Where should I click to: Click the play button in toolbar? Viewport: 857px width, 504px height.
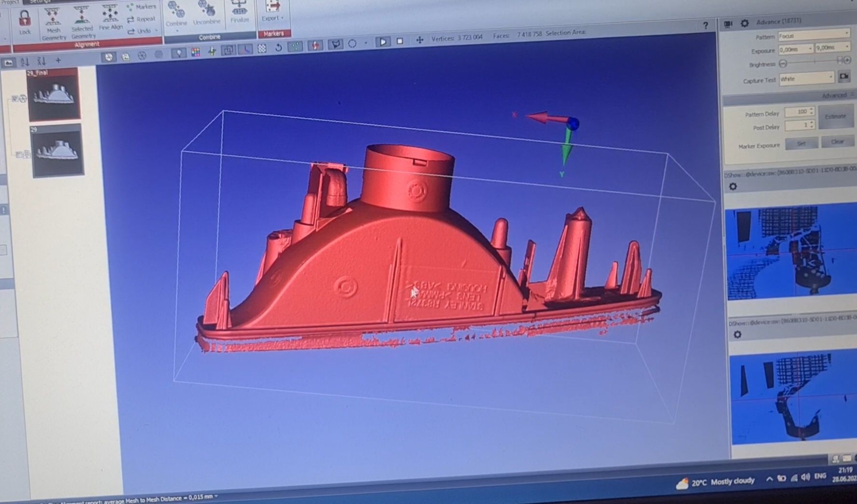tap(383, 42)
